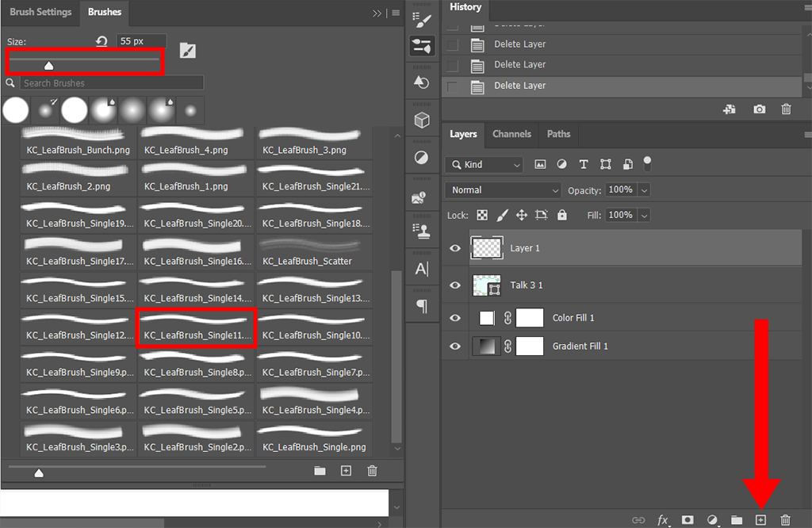Lock layer position
Screen dimensions: 812x528
pyautogui.click(x=522, y=216)
